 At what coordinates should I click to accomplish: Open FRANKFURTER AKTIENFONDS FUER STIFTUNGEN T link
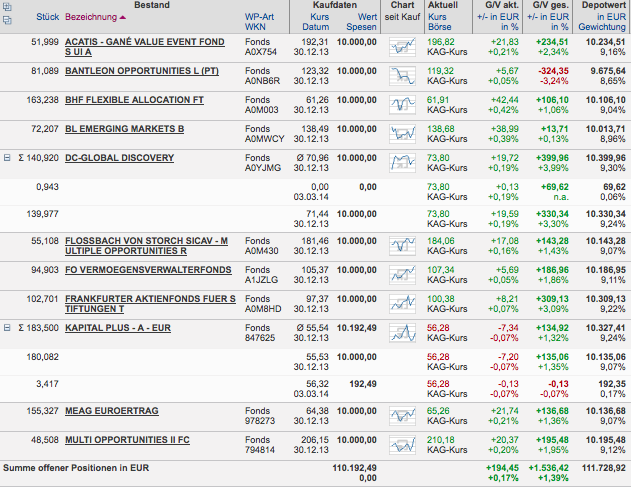pos(151,304)
